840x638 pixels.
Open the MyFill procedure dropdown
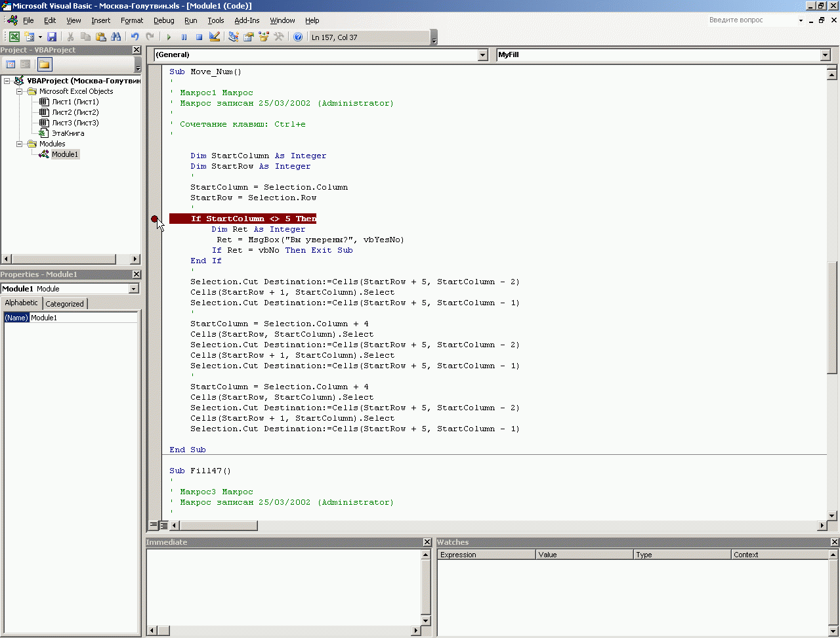click(826, 55)
